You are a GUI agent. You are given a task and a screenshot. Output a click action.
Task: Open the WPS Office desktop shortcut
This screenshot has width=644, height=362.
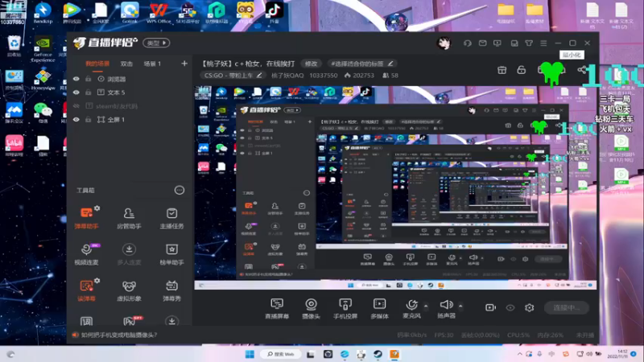(159, 13)
